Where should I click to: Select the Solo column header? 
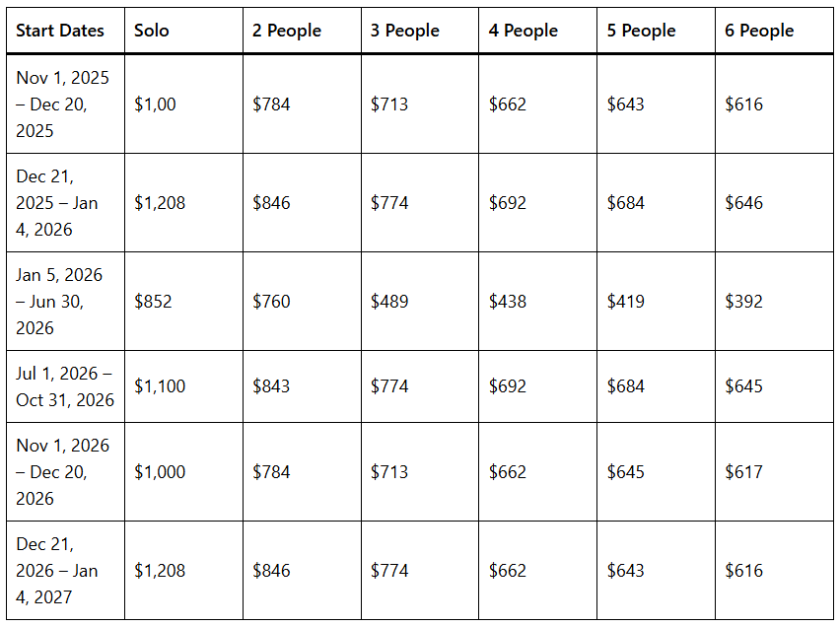[x=152, y=31]
